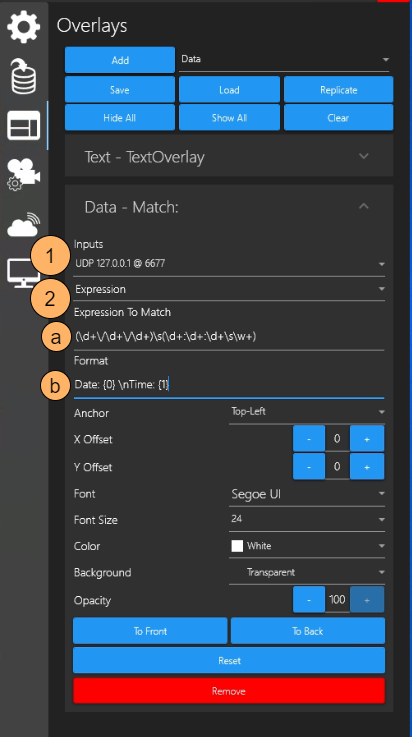Expand the Text - TextOverlay section
The height and width of the screenshot is (737, 412).
229,156
